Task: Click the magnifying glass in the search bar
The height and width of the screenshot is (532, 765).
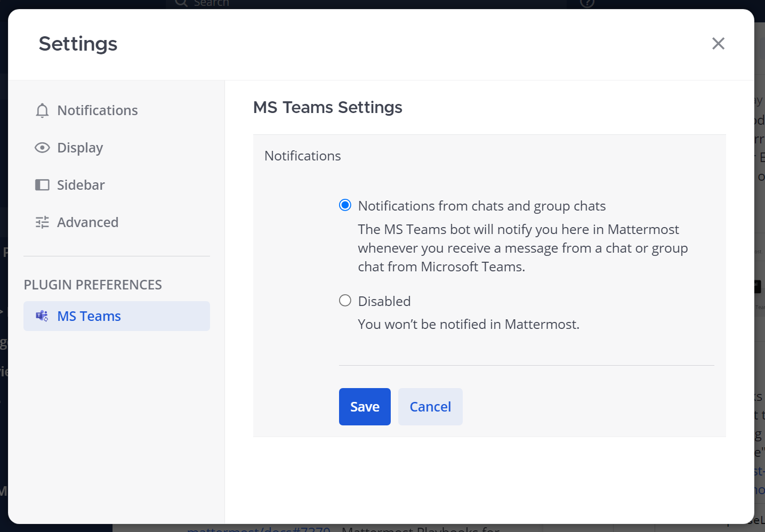Action: point(181,4)
